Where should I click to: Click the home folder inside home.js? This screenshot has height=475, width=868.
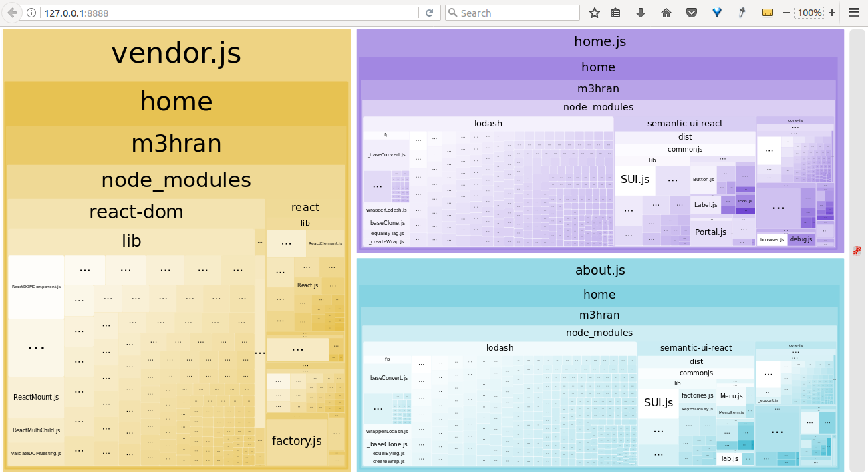coord(598,67)
